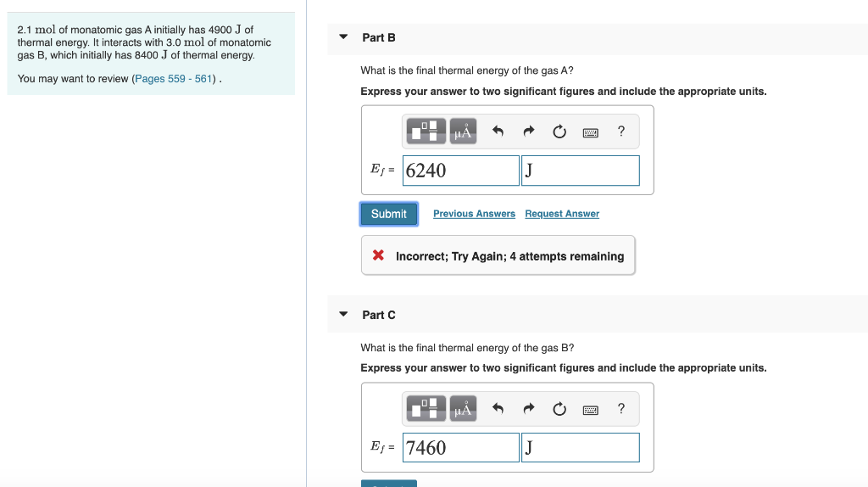Open help question mark in Part B
The height and width of the screenshot is (487, 868).
click(x=621, y=132)
